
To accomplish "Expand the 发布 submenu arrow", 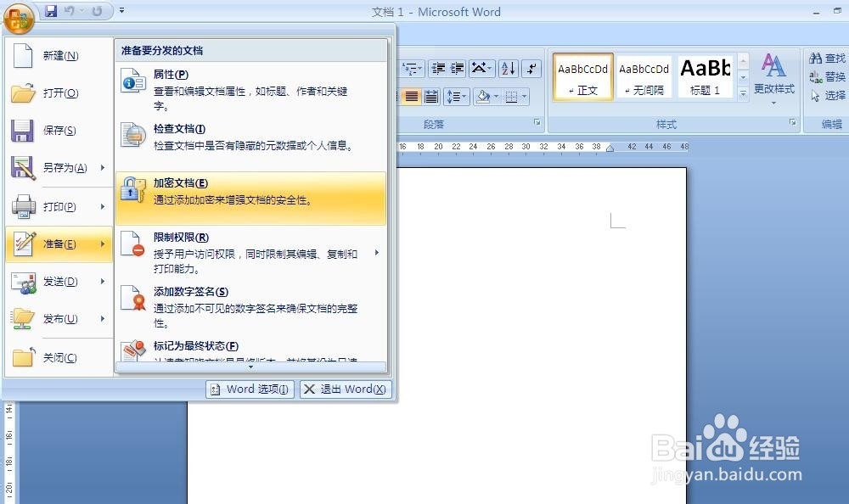I will [x=103, y=319].
